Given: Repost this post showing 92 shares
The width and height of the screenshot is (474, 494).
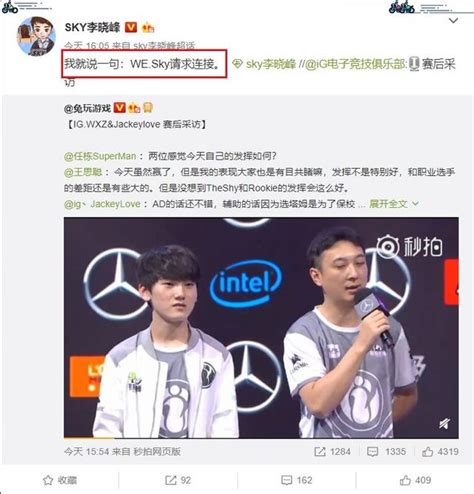Looking at the screenshot, I should (178, 480).
